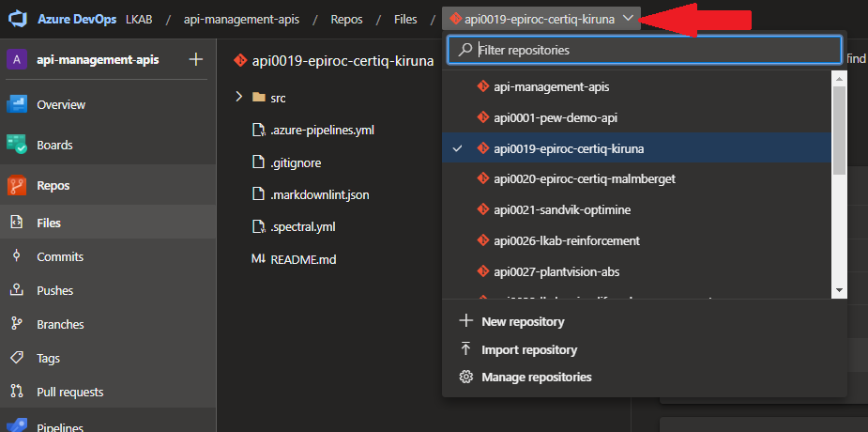Click the Files breadcrumb link
Viewport: 868px width, 432px height.
pyautogui.click(x=405, y=20)
